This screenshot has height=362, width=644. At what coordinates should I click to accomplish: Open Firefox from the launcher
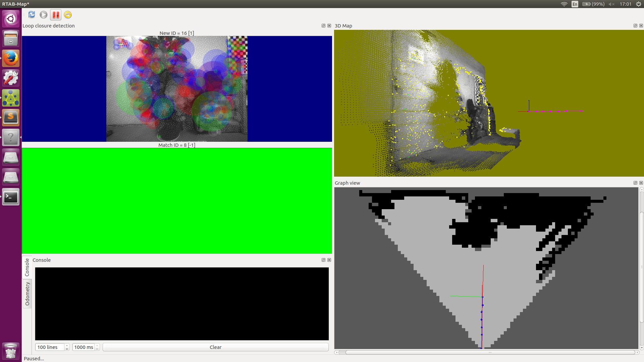coord(11,58)
